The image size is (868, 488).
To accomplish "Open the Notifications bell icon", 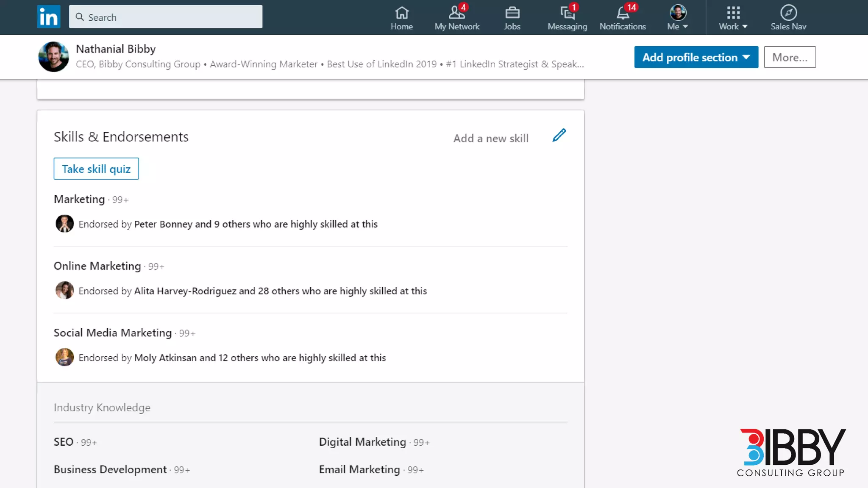I will [x=622, y=18].
